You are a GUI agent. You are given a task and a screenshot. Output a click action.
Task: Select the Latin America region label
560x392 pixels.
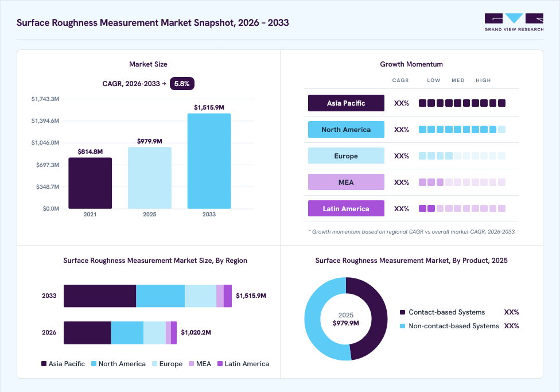pos(346,209)
